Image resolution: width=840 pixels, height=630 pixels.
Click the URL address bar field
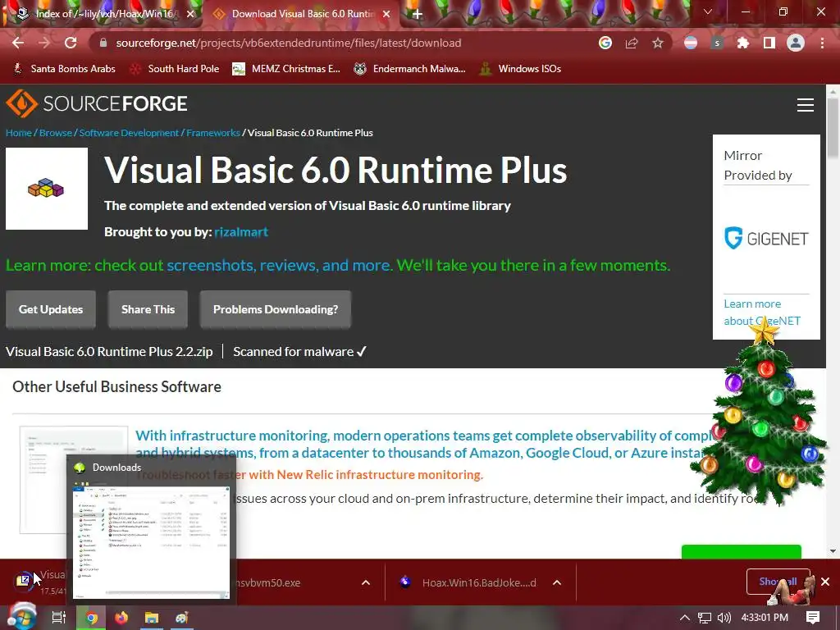[x=343, y=43]
